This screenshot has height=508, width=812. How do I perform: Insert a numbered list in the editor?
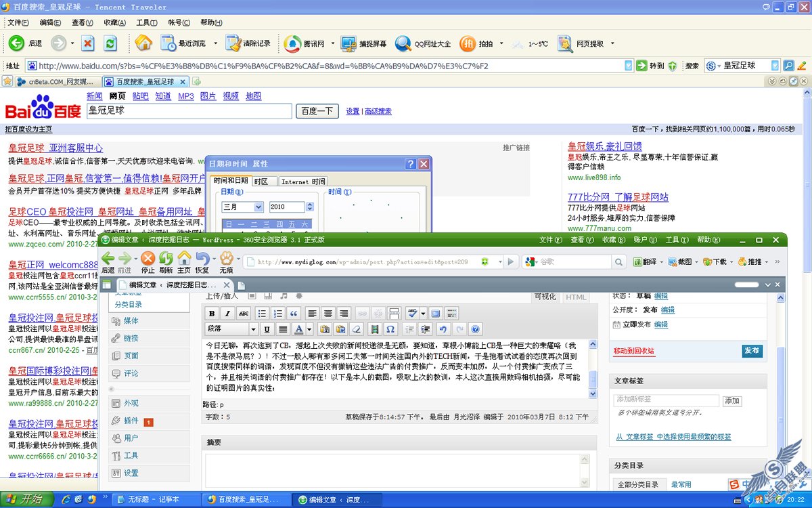278,313
